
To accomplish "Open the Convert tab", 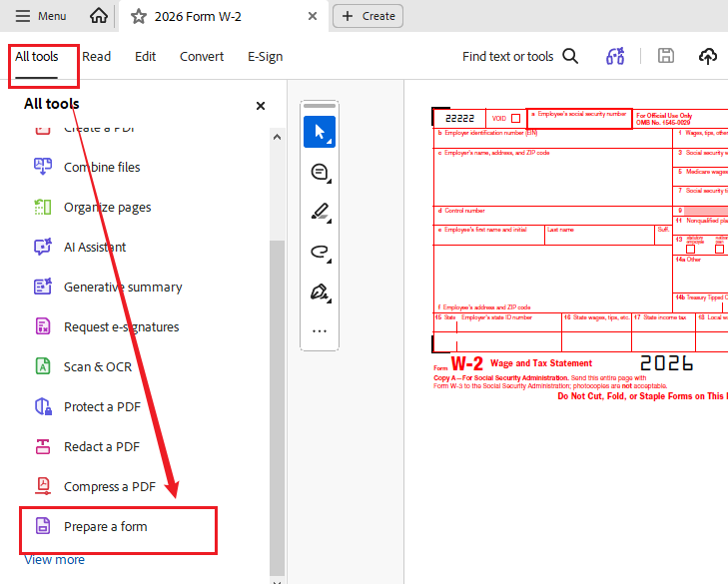I will (x=202, y=57).
